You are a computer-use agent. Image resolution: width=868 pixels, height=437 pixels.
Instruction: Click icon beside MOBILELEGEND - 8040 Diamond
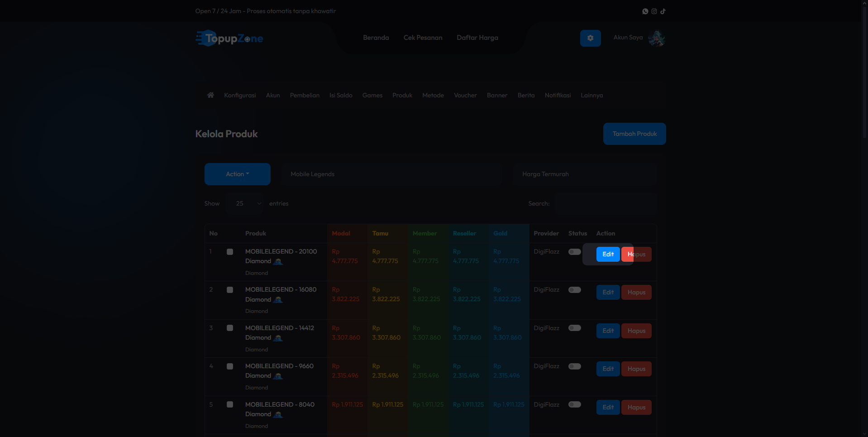coord(278,415)
